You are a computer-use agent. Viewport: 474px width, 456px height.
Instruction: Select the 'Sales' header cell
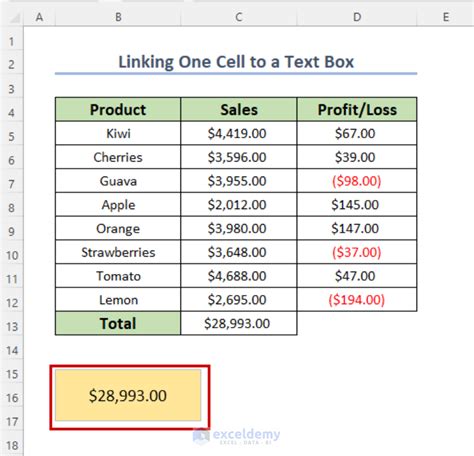click(x=239, y=109)
